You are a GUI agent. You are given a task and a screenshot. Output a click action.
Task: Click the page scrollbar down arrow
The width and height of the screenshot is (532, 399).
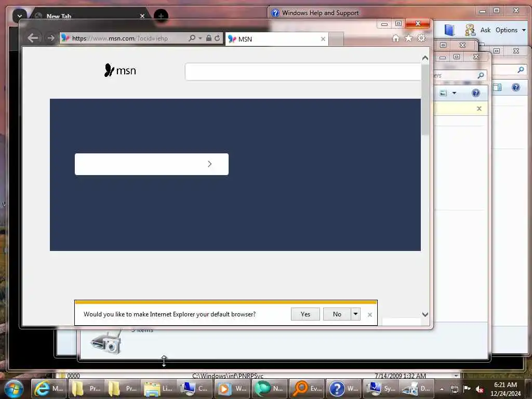coord(425,314)
